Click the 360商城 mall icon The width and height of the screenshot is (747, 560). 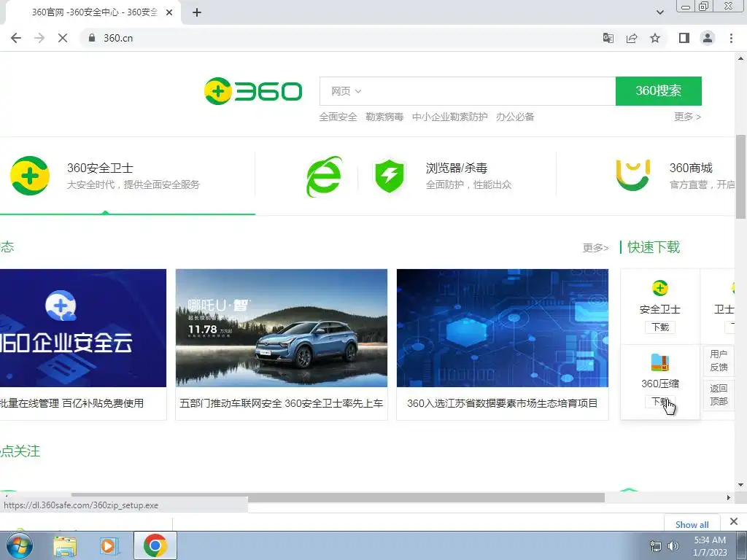click(x=633, y=175)
